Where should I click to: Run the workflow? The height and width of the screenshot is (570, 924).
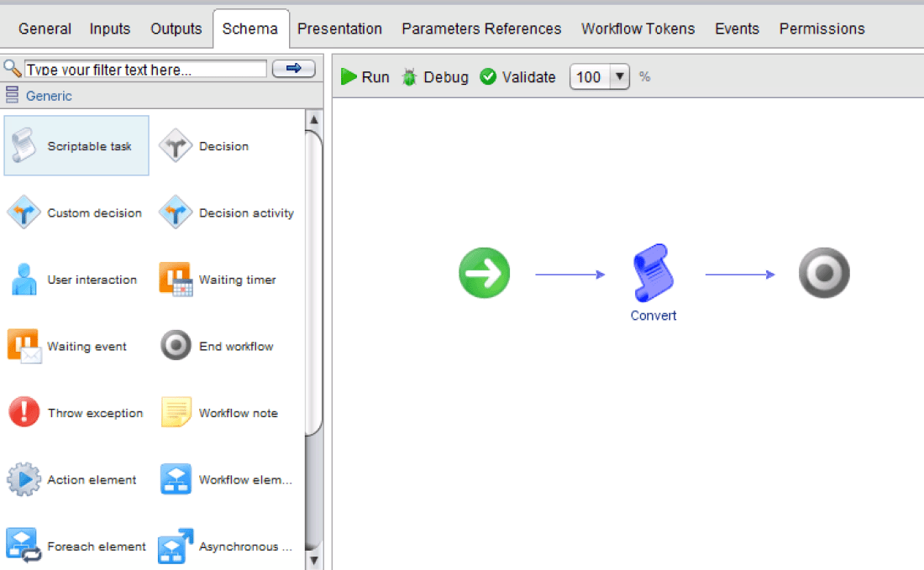coord(365,77)
